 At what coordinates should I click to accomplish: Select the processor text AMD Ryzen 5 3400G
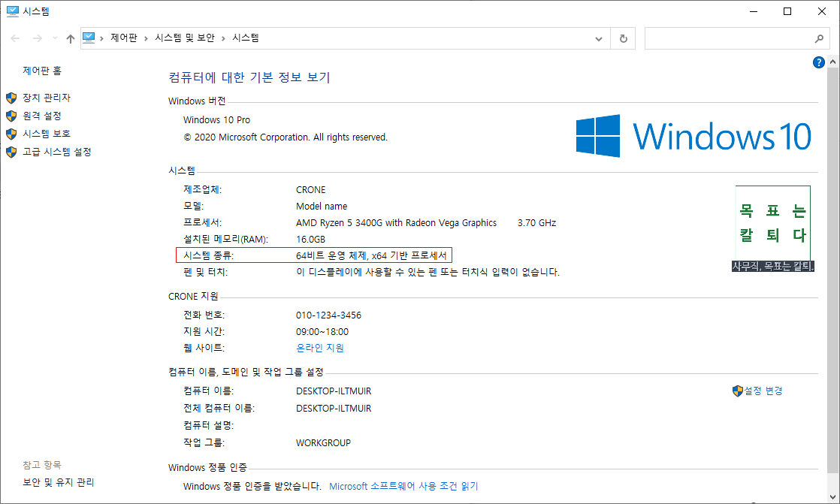pos(397,223)
